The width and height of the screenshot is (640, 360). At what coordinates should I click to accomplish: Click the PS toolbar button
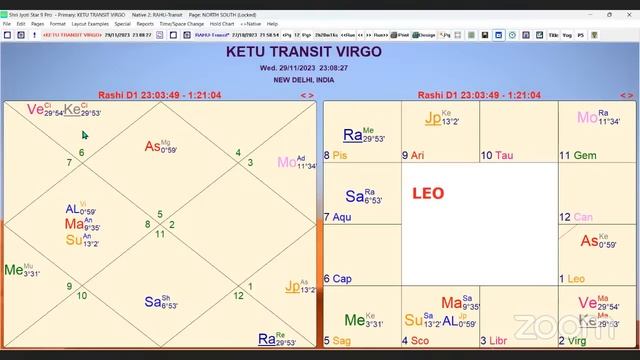(580, 35)
